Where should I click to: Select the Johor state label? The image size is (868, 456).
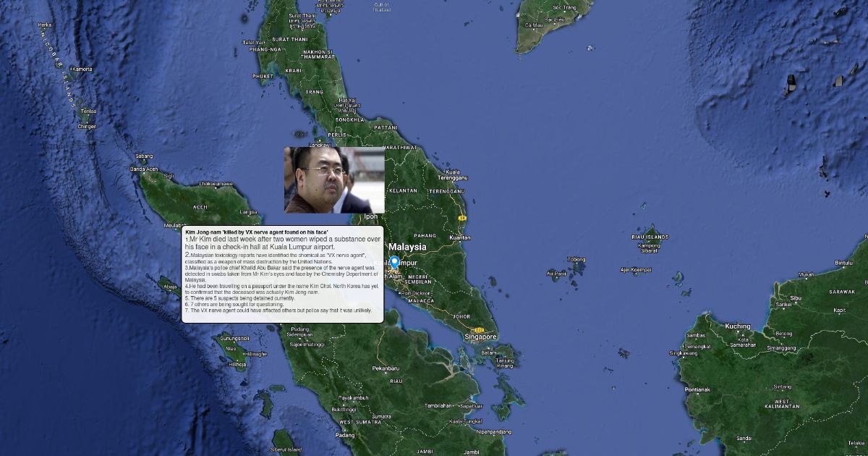pos(460,316)
